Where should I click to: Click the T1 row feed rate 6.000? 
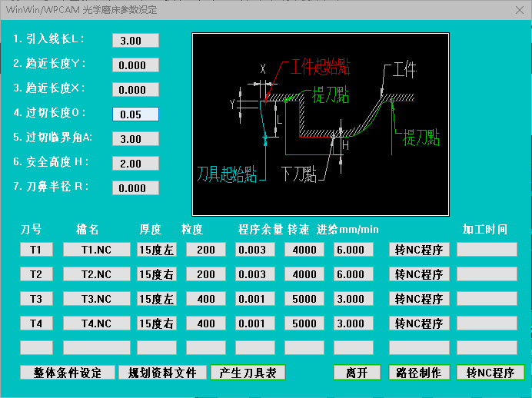click(354, 250)
